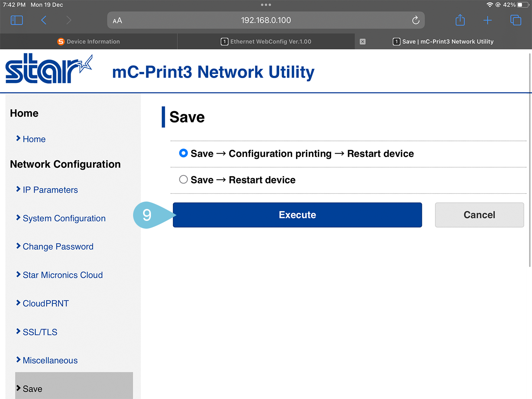The width and height of the screenshot is (532, 399).
Task: Go back using the browser back arrow
Action: click(44, 20)
